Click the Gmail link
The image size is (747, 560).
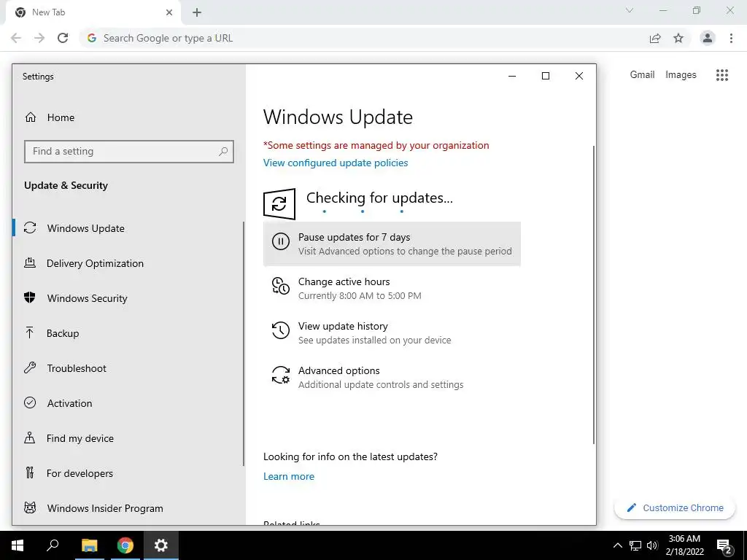coord(642,75)
